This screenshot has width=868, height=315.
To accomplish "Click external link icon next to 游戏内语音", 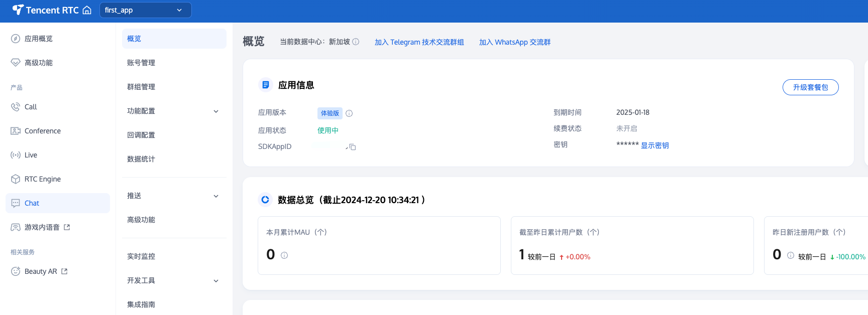I will pos(67,227).
